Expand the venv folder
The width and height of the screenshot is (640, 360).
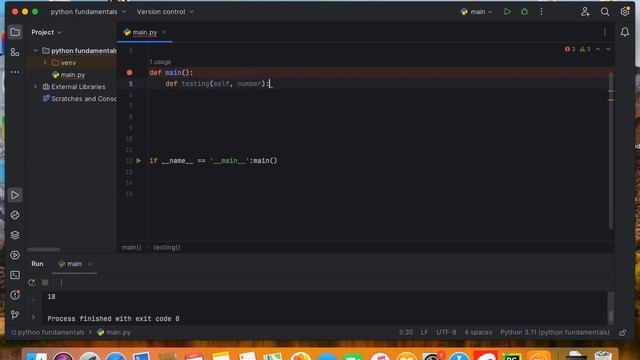(45, 63)
